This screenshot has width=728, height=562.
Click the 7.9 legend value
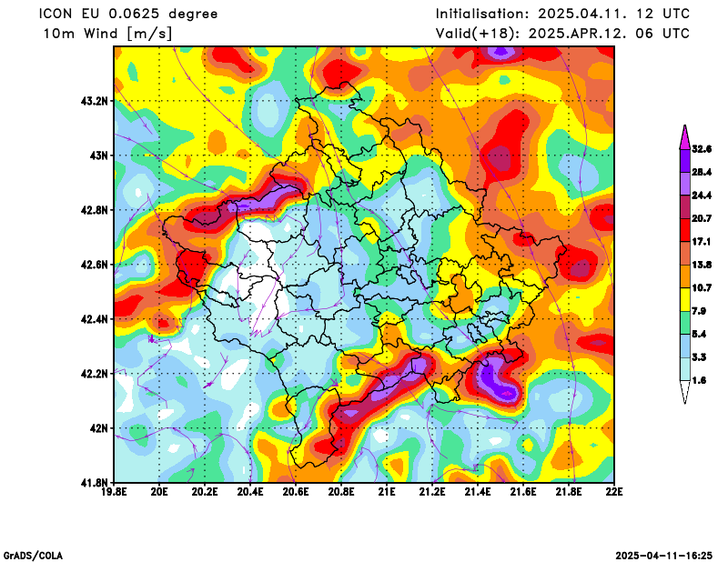[699, 311]
